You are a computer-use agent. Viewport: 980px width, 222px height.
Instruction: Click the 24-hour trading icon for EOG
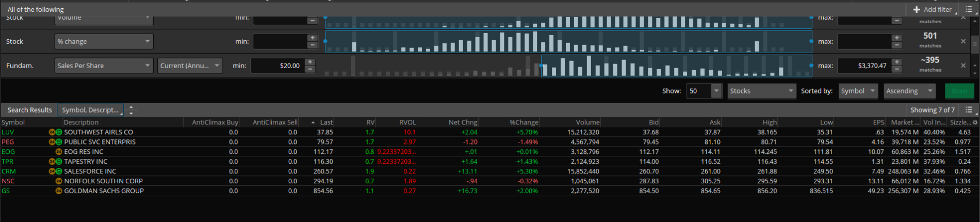59,152
